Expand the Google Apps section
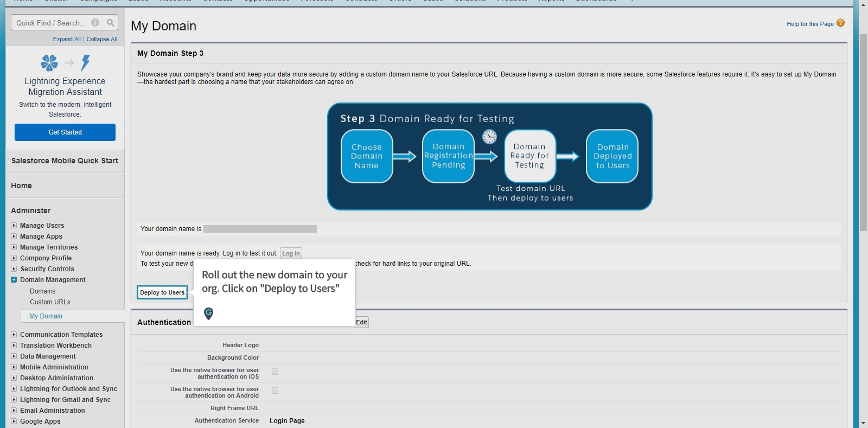Image resolution: width=868 pixels, height=428 pixels. coord(14,421)
